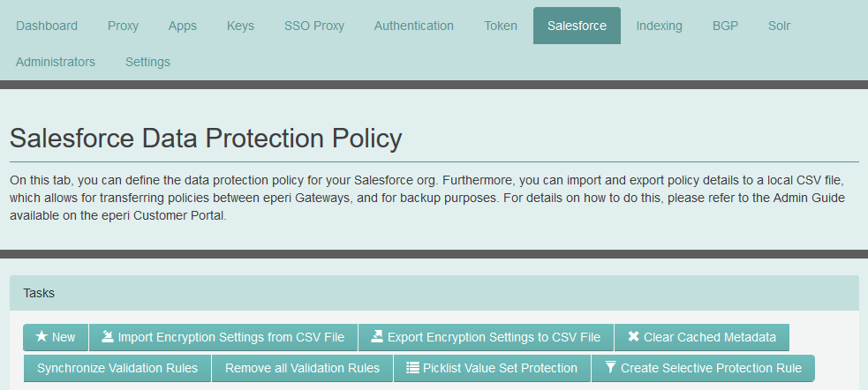
Task: Import Encryption Settings from CSV File
Action: pos(223,337)
